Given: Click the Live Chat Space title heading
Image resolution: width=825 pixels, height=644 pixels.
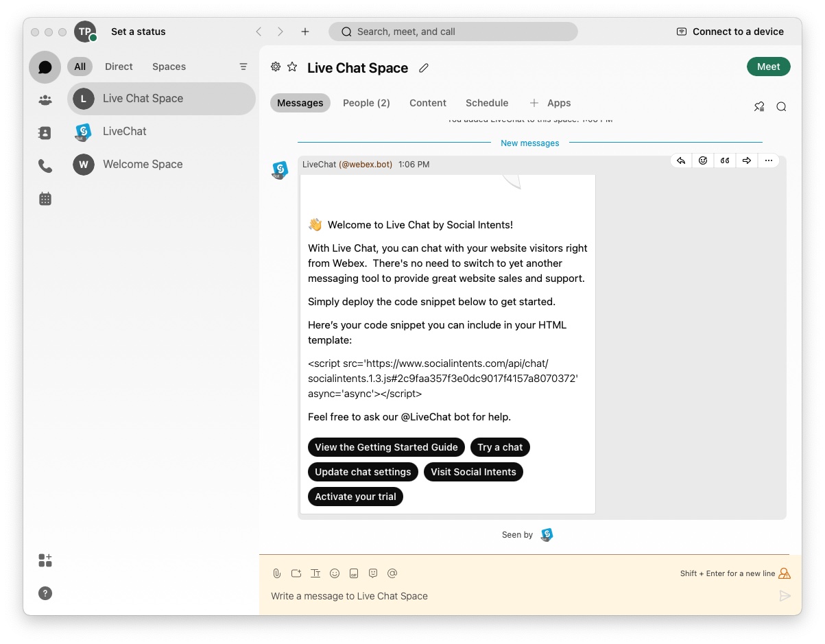Looking at the screenshot, I should click(x=357, y=68).
